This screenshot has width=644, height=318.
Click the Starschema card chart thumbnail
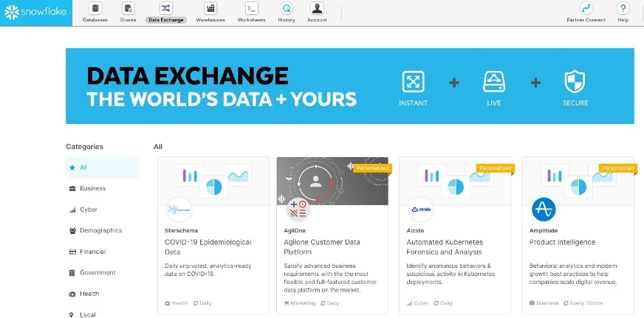click(213, 181)
